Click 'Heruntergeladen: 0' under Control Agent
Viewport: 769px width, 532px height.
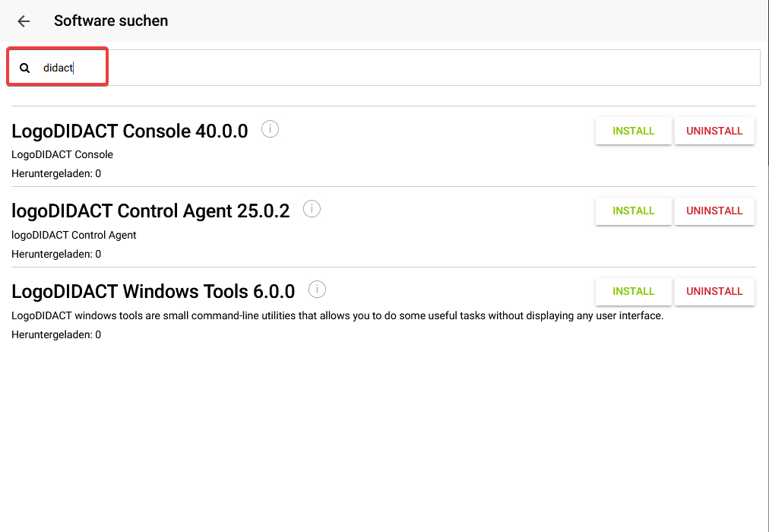click(56, 254)
